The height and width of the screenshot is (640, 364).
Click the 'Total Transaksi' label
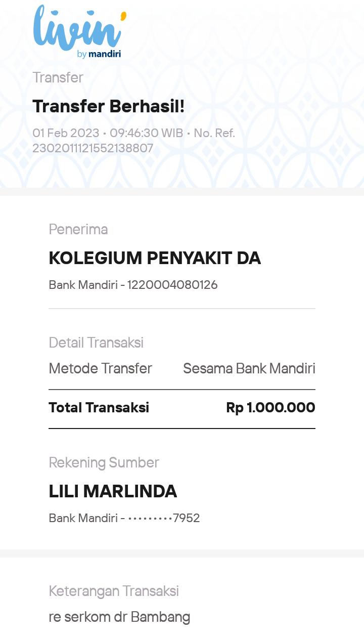[x=99, y=407]
